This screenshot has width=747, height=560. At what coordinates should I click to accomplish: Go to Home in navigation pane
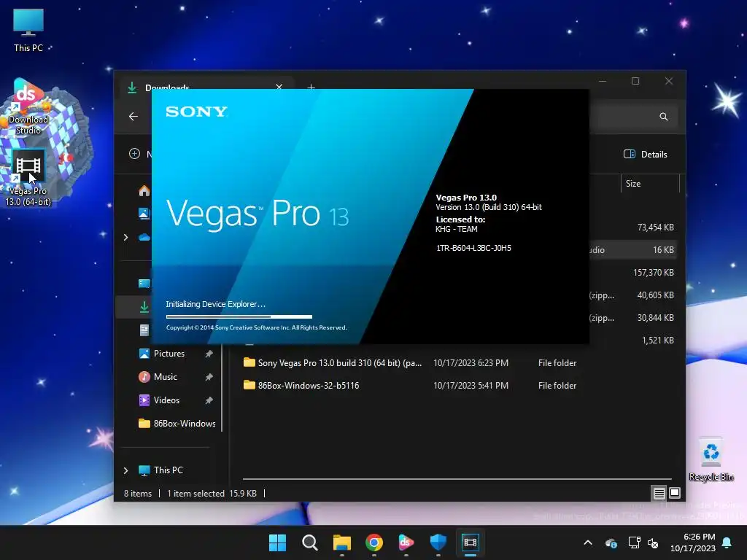tap(144, 191)
